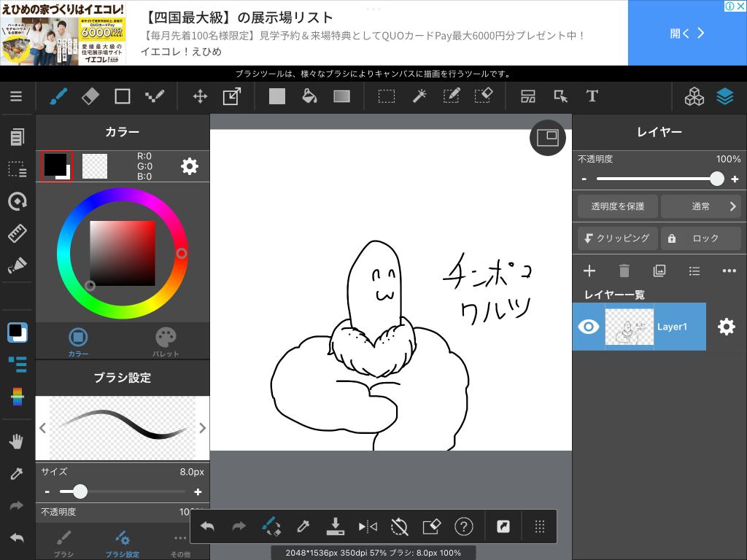Viewport: 747px width, 560px height.
Task: Open the hamburger main menu
Action: click(16, 96)
